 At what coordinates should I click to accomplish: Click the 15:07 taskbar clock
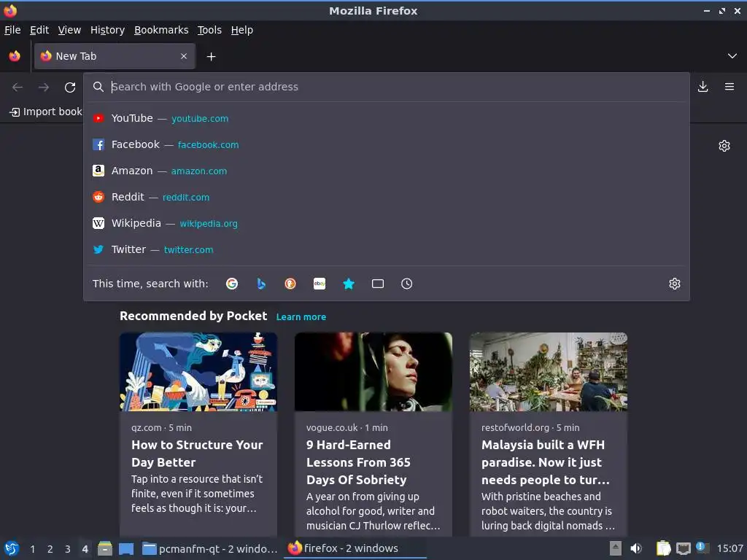point(729,548)
